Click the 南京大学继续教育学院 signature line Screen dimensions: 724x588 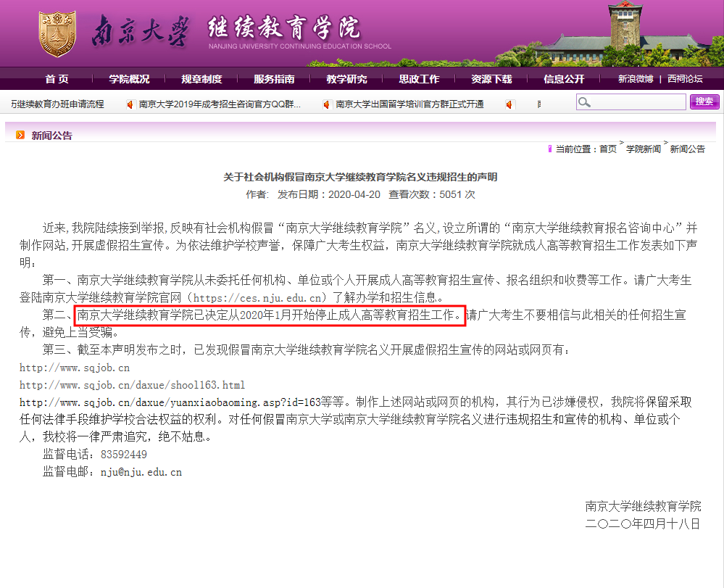(x=644, y=507)
